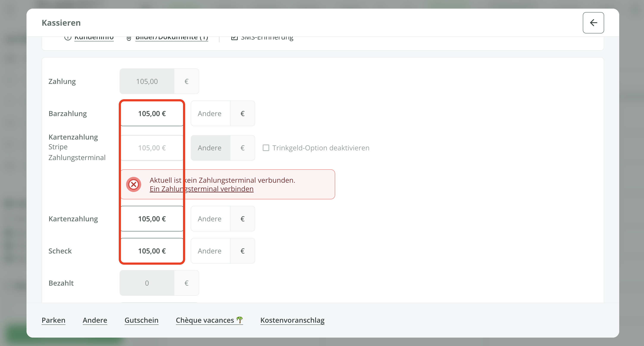Click the Andere footer link
The width and height of the screenshot is (644, 346).
tap(95, 320)
